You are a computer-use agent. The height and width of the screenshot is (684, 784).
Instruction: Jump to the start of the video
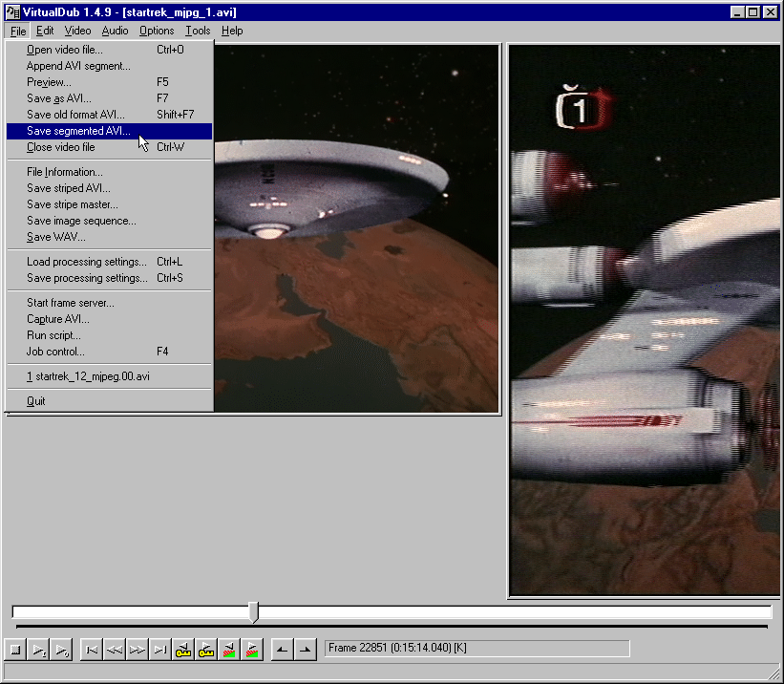92,650
